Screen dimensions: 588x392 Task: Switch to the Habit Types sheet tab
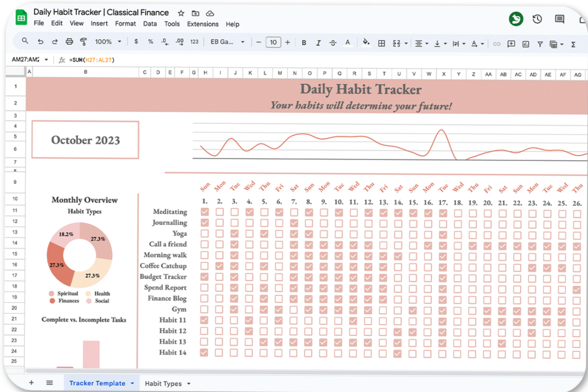[162, 383]
